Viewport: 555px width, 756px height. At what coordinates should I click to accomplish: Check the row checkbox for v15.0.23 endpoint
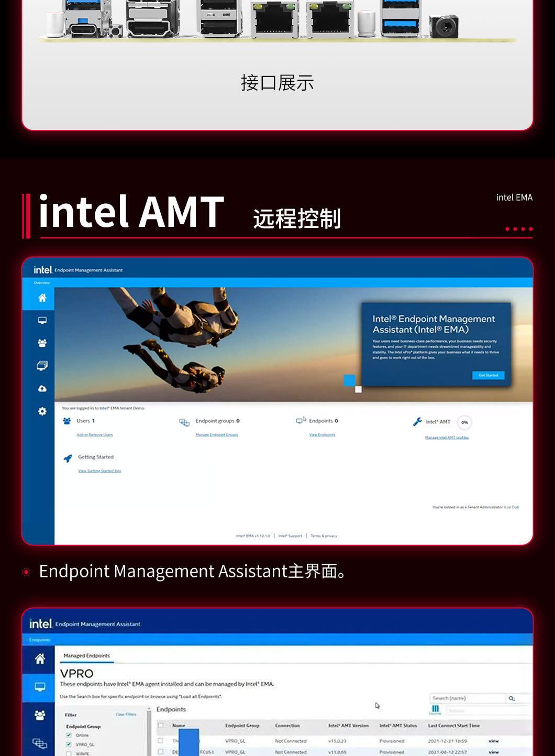[161, 741]
